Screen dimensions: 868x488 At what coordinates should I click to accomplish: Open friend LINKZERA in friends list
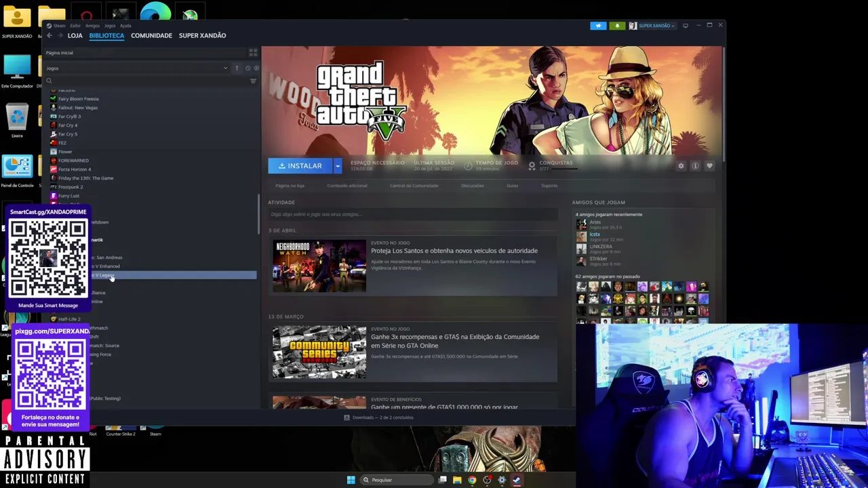tap(601, 247)
